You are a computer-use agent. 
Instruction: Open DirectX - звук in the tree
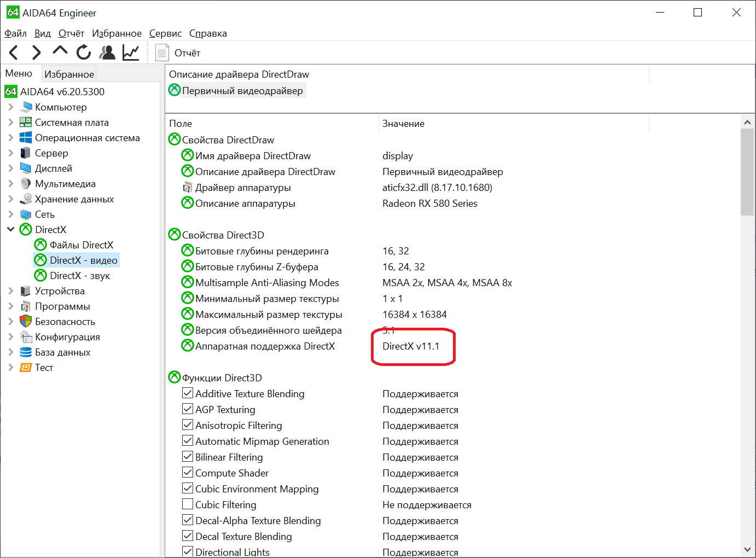(x=79, y=276)
